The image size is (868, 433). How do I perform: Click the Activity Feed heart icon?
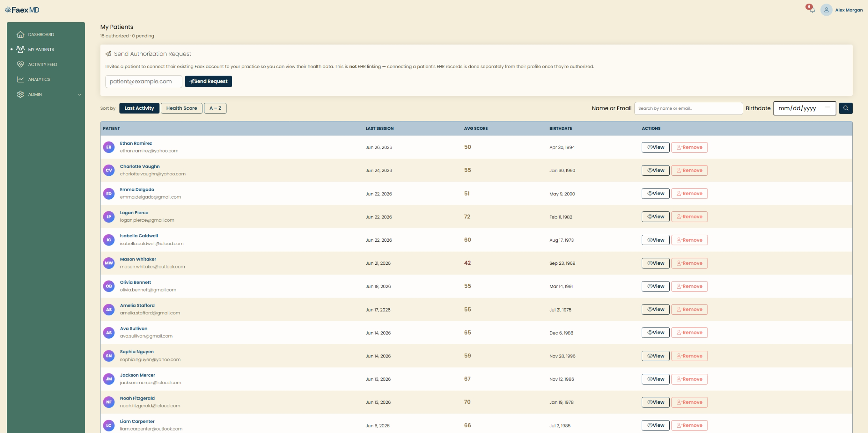click(20, 64)
